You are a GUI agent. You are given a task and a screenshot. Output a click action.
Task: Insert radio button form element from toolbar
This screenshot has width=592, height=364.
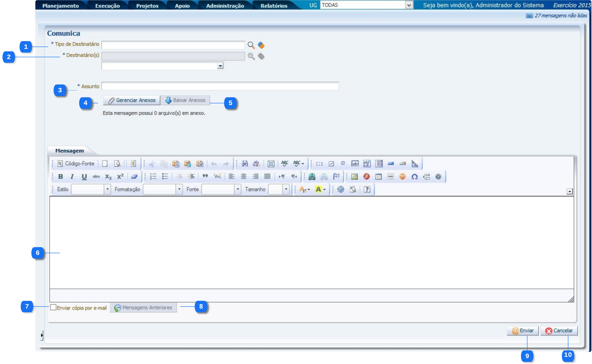pos(343,163)
